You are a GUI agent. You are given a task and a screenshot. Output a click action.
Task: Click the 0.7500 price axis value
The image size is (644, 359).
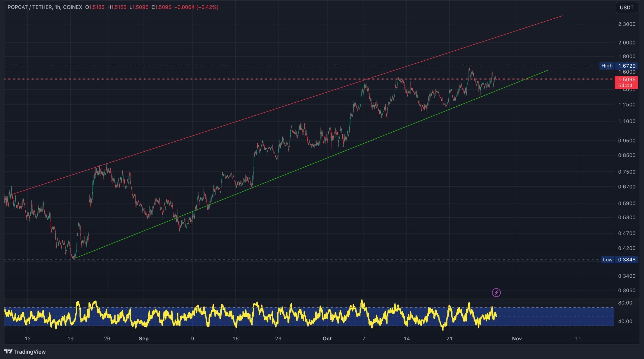click(627, 172)
